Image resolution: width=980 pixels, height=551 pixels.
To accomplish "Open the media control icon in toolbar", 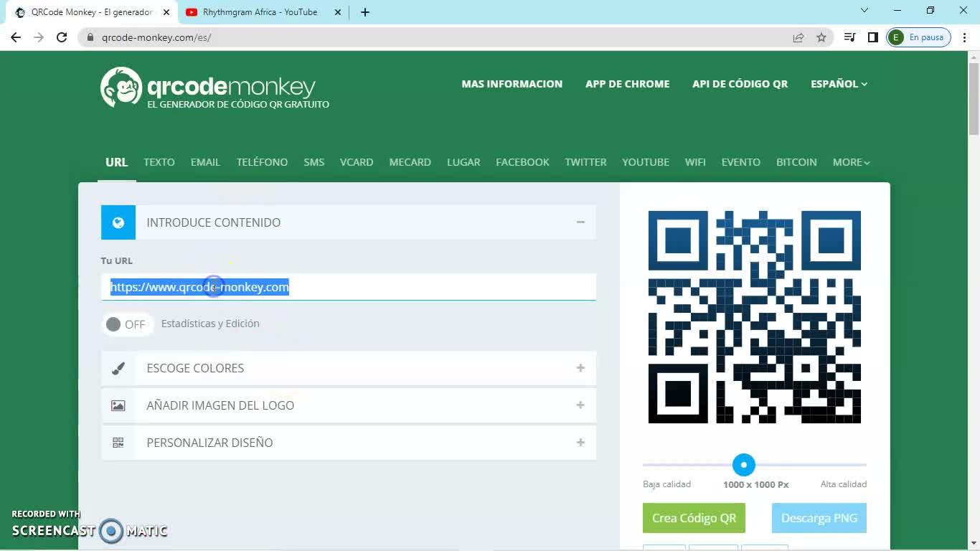I will click(x=850, y=37).
